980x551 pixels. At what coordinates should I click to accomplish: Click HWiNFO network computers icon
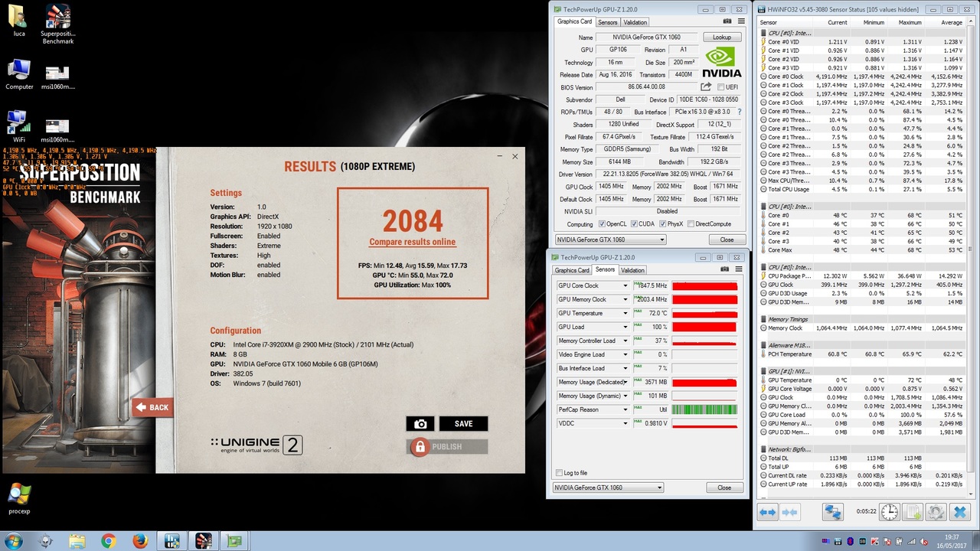(x=833, y=511)
